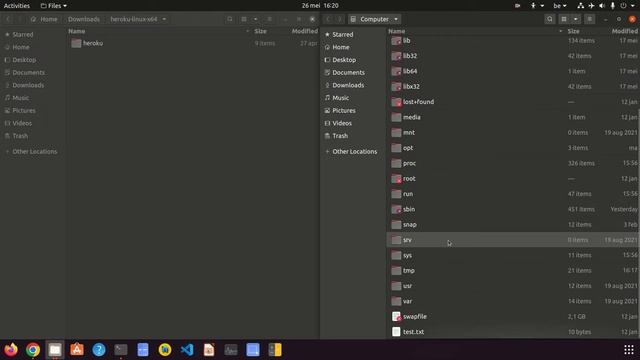Sort by Modified in Computer window
This screenshot has width=640, height=360.
tap(624, 31)
